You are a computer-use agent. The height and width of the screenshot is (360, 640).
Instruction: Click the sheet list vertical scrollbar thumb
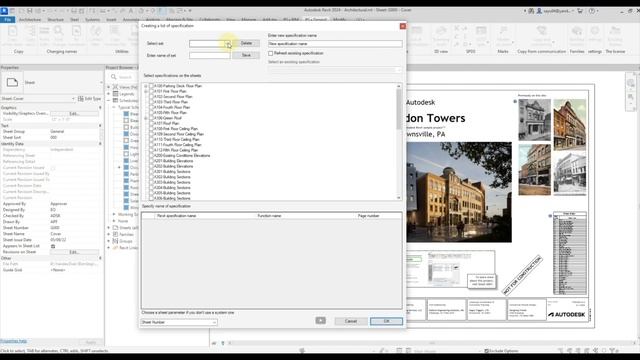399,109
